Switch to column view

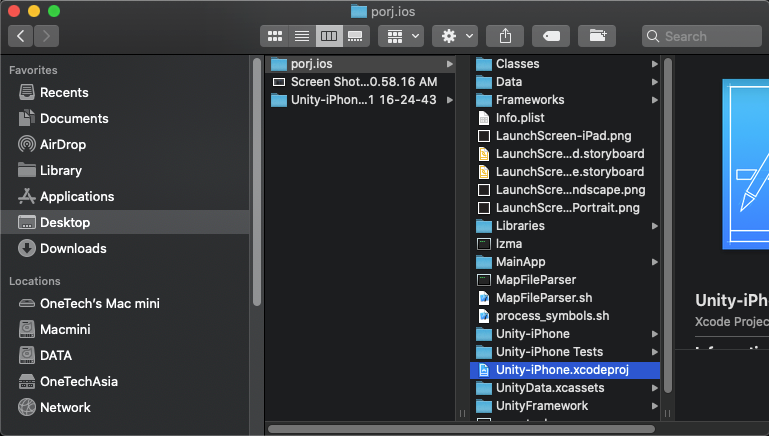pyautogui.click(x=329, y=36)
